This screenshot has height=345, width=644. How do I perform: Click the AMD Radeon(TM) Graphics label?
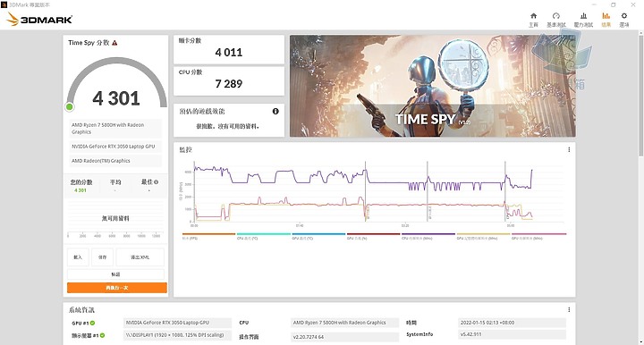pos(115,161)
